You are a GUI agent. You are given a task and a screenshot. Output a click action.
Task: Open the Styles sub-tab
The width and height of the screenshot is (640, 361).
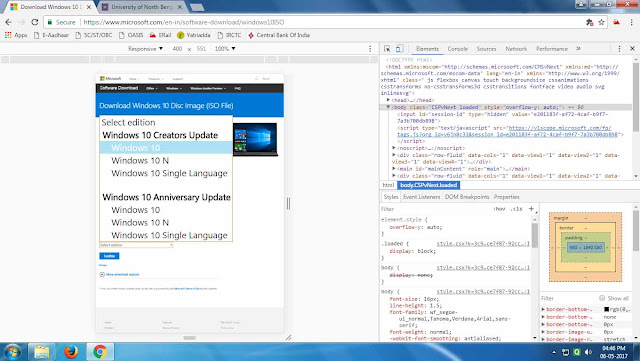[391, 197]
